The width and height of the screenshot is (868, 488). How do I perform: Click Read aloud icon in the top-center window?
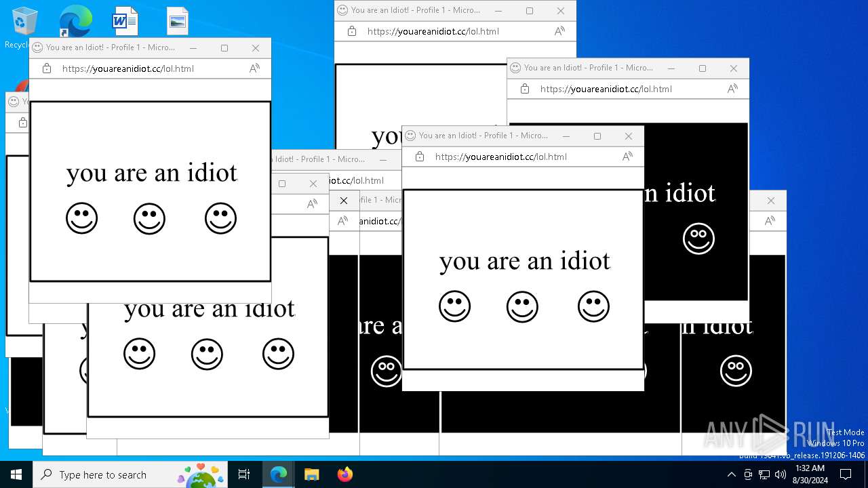coord(559,31)
